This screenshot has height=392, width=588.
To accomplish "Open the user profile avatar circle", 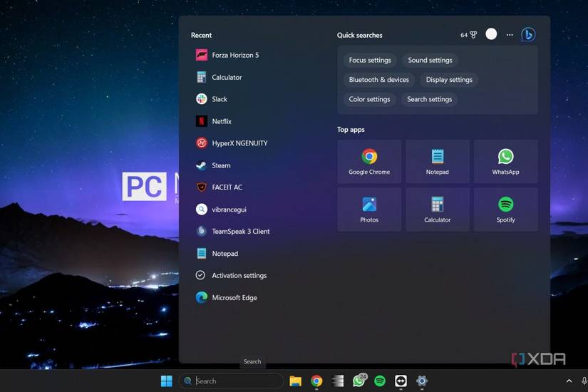I will (491, 34).
